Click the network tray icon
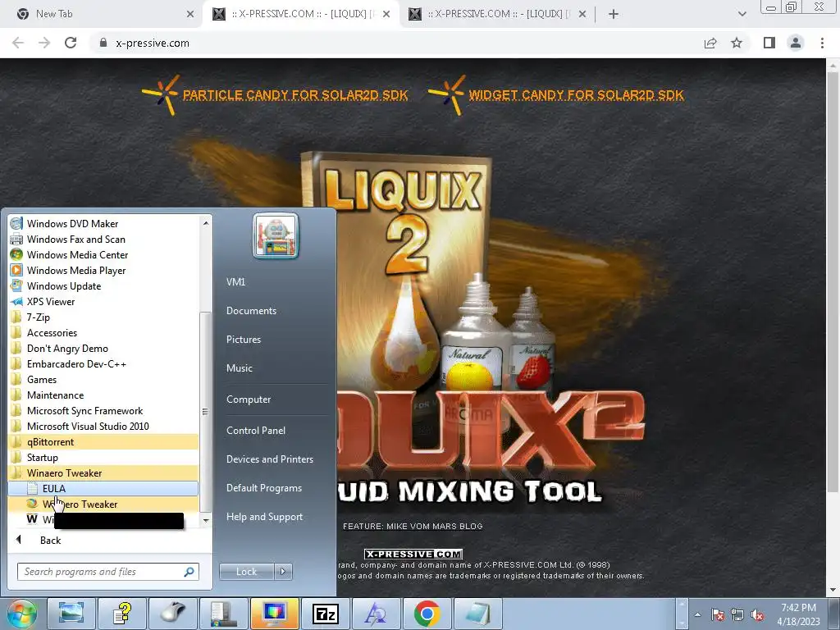The height and width of the screenshot is (630, 840). pyautogui.click(x=737, y=615)
